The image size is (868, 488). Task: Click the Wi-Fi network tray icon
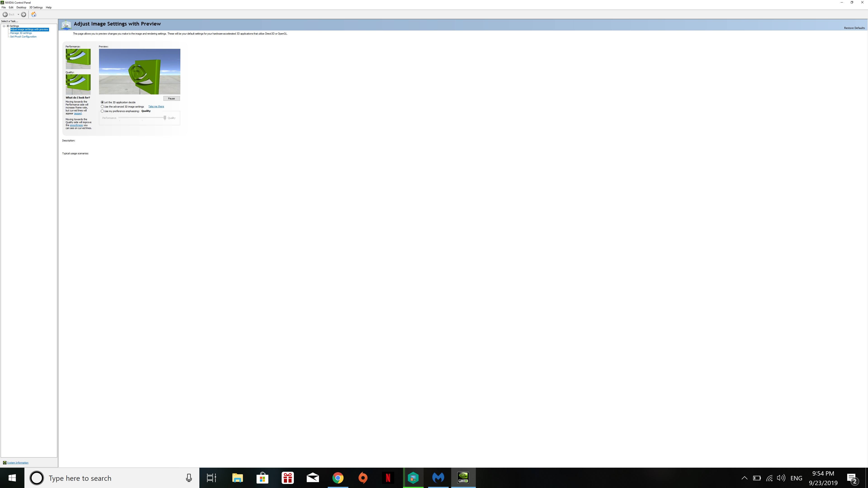(x=769, y=478)
